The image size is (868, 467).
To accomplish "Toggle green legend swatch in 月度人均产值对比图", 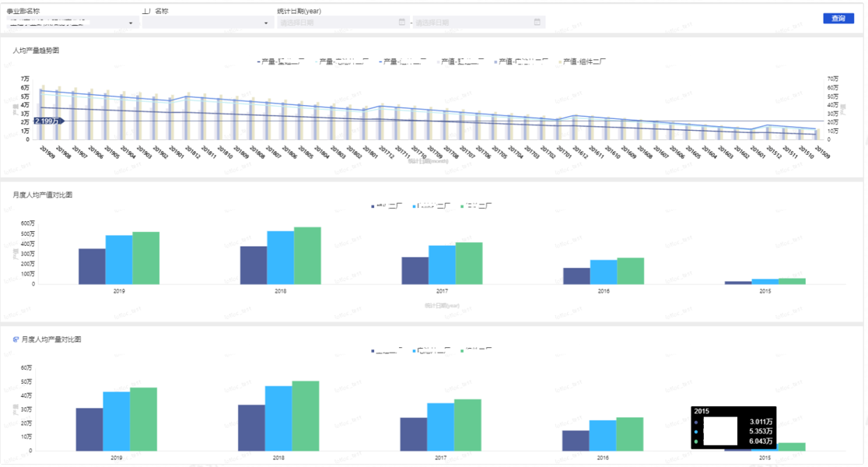I will (x=462, y=206).
